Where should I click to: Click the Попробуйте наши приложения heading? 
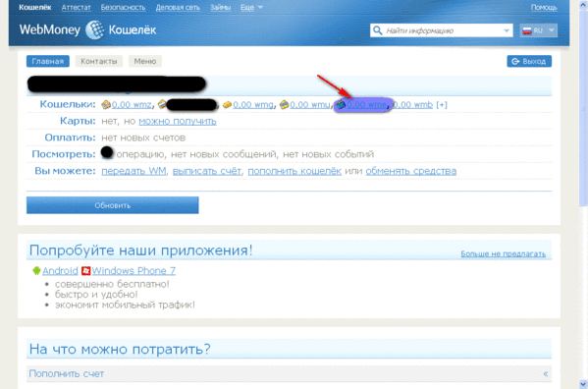141,250
